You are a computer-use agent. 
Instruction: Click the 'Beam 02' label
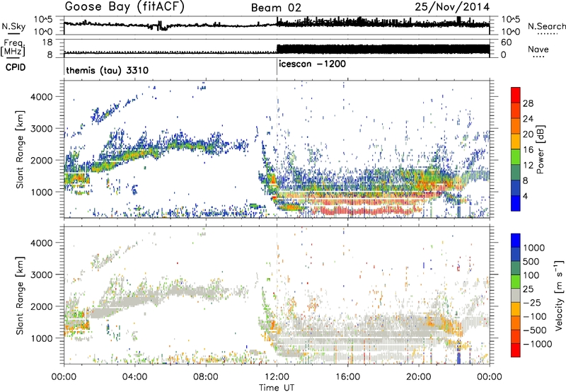coord(276,8)
